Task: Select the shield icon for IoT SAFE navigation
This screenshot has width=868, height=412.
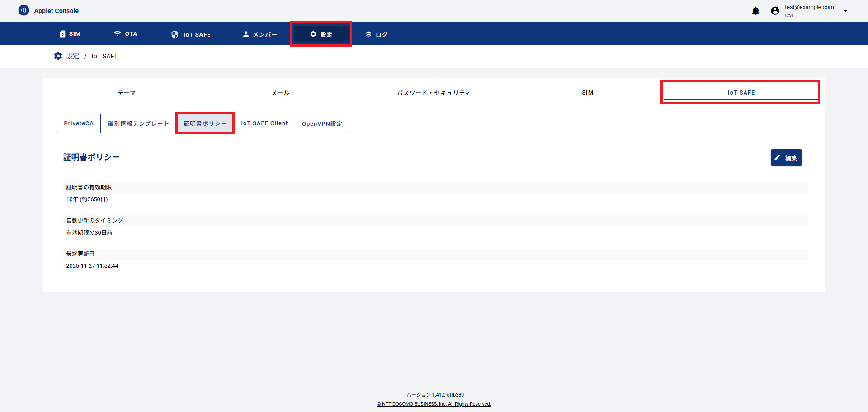Action: click(x=175, y=34)
